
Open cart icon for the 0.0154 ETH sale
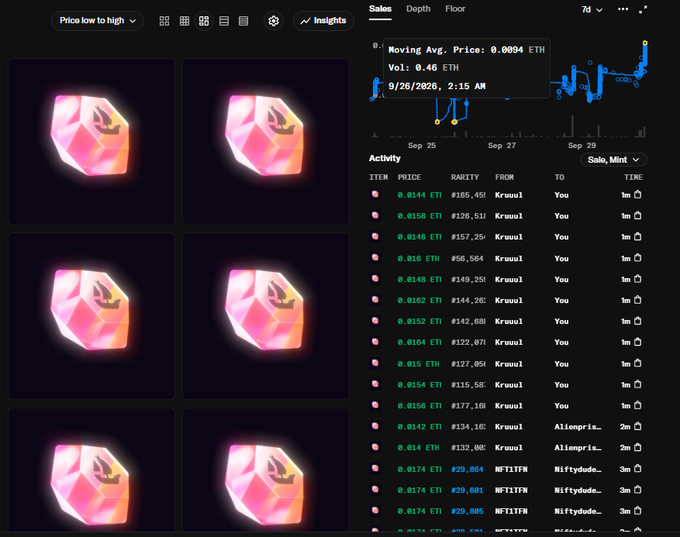(x=638, y=385)
